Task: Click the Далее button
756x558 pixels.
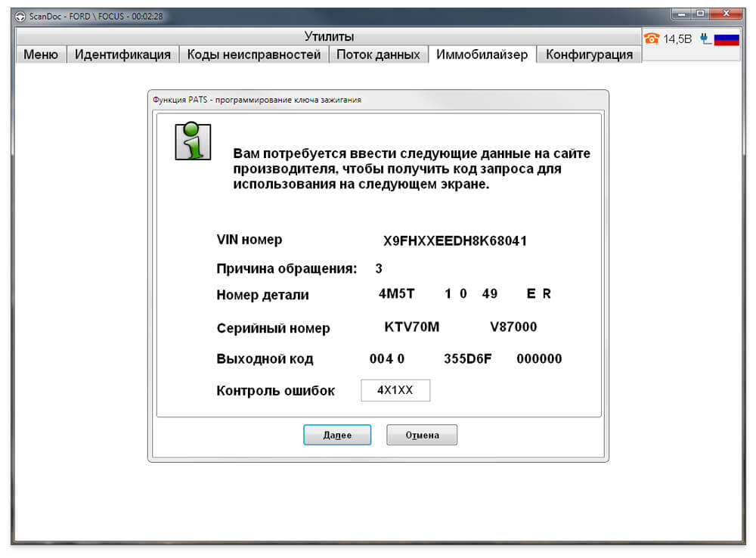Action: (x=337, y=435)
